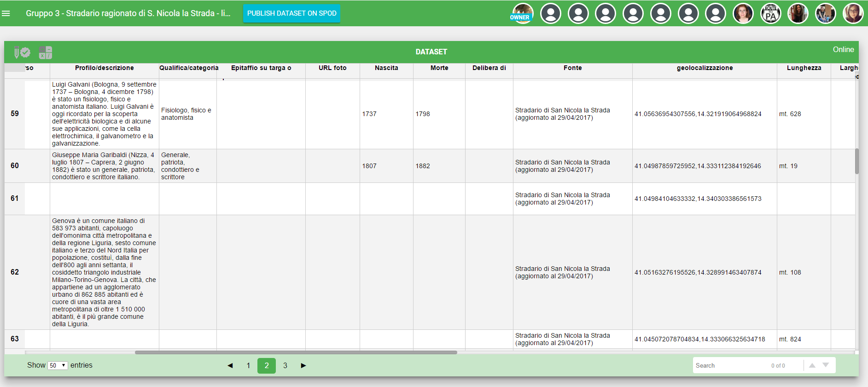
Task: Jump to next search result arrow
Action: (826, 365)
